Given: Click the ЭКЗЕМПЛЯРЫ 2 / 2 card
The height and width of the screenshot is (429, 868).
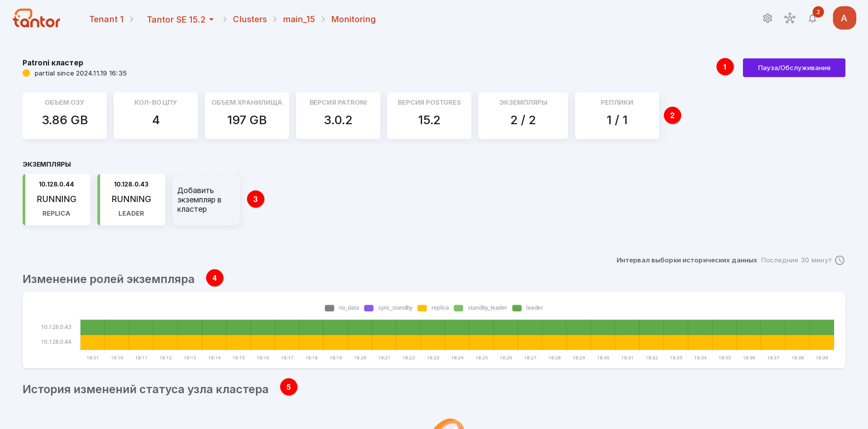Looking at the screenshot, I should [x=523, y=115].
